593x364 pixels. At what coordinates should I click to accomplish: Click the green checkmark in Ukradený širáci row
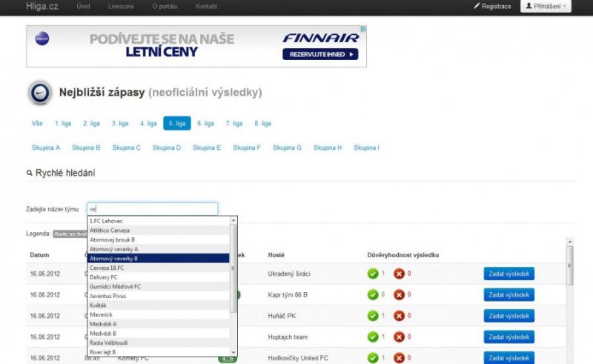coord(372,274)
